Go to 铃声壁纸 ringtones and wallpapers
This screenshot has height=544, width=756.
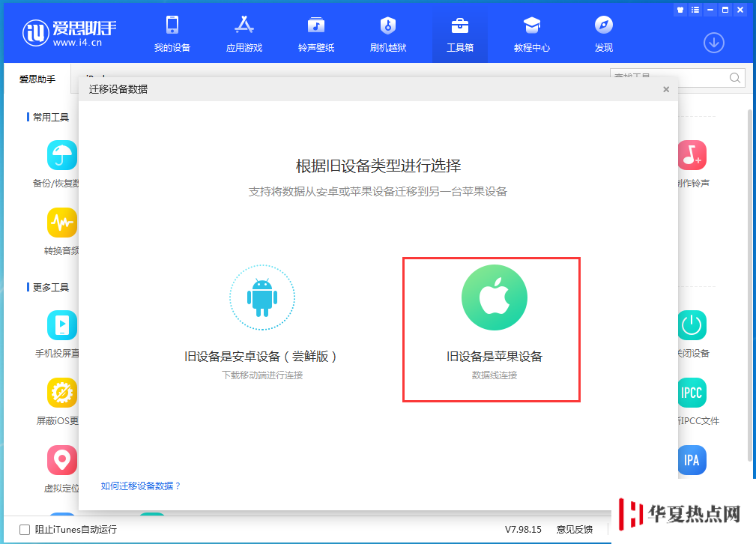[315, 34]
